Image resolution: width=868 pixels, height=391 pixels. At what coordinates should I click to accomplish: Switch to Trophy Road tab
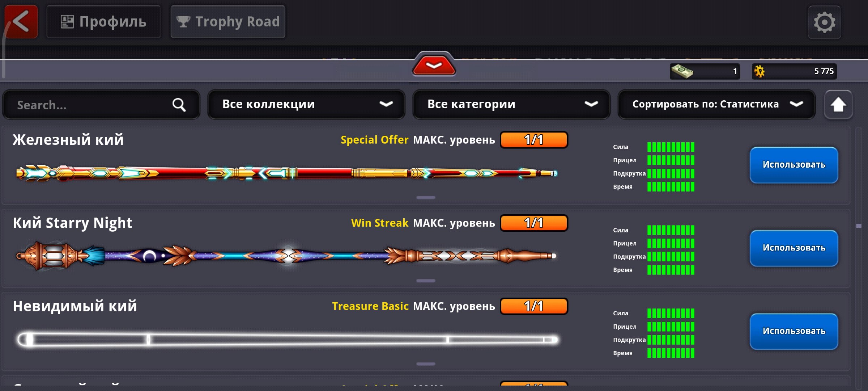[x=228, y=22]
